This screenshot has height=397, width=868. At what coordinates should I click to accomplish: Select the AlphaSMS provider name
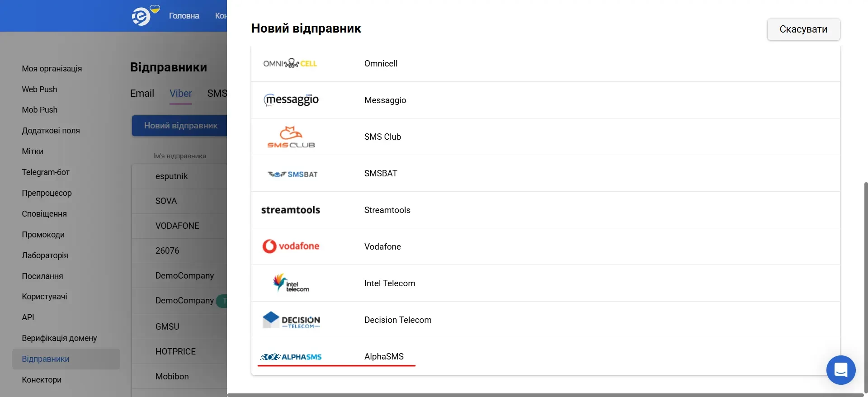384,357
